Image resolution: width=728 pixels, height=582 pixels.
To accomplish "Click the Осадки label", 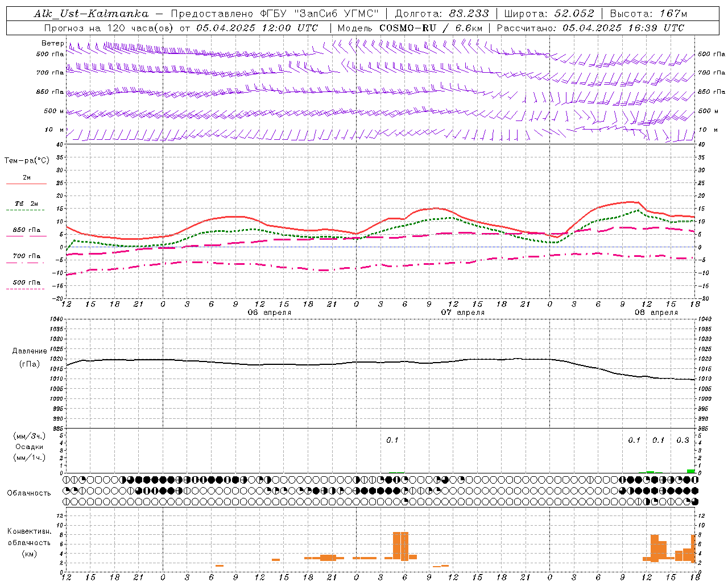I will tap(30, 447).
